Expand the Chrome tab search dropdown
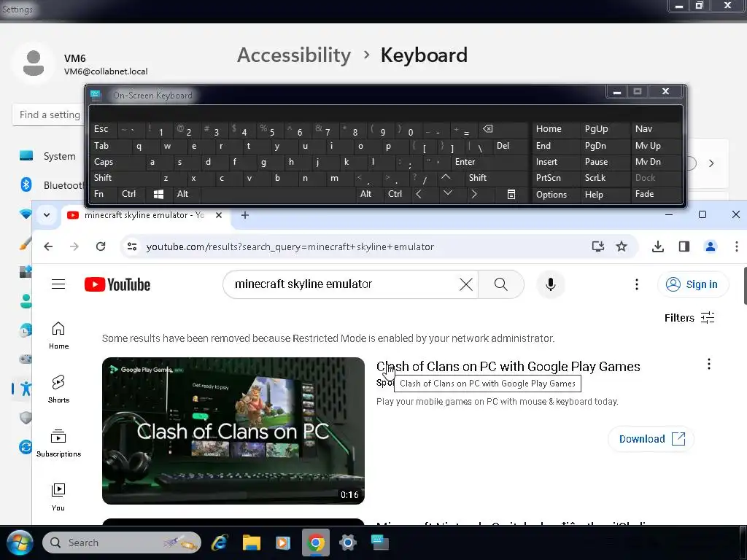 coord(47,215)
